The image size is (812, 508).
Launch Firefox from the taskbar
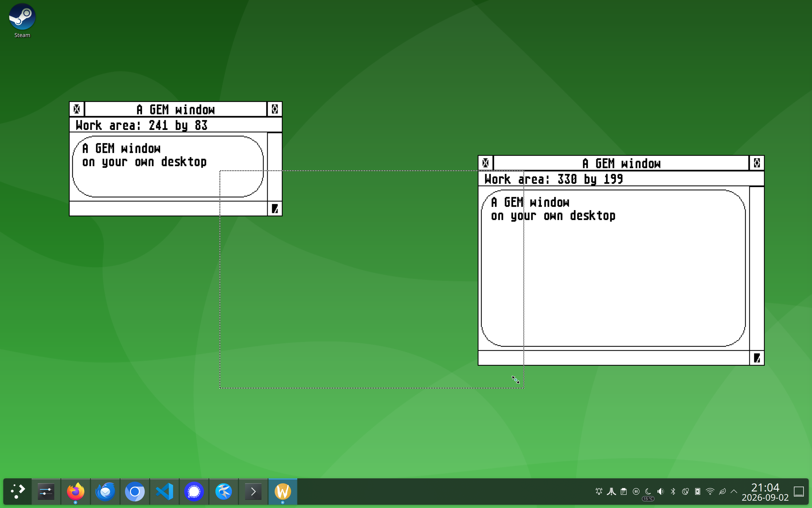[75, 492]
